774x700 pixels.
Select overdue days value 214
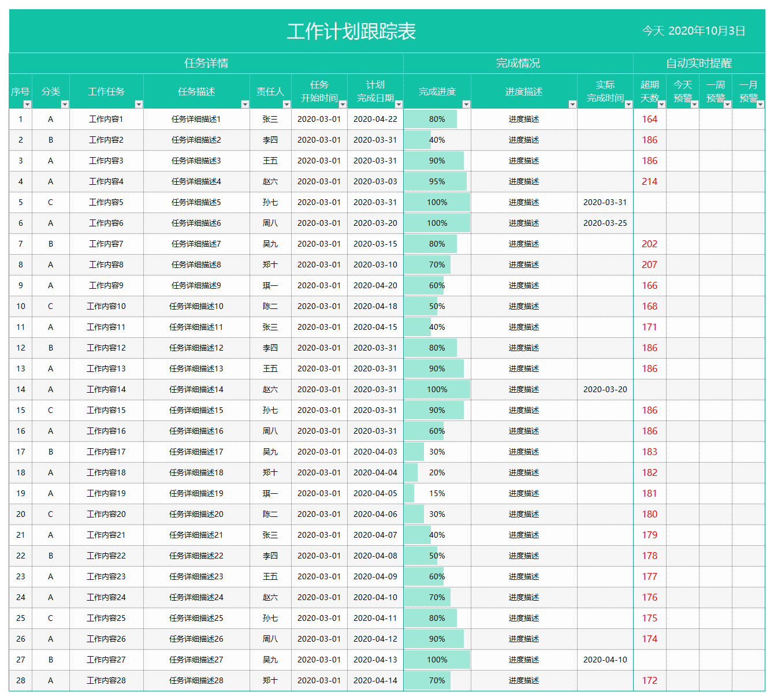[x=650, y=181]
